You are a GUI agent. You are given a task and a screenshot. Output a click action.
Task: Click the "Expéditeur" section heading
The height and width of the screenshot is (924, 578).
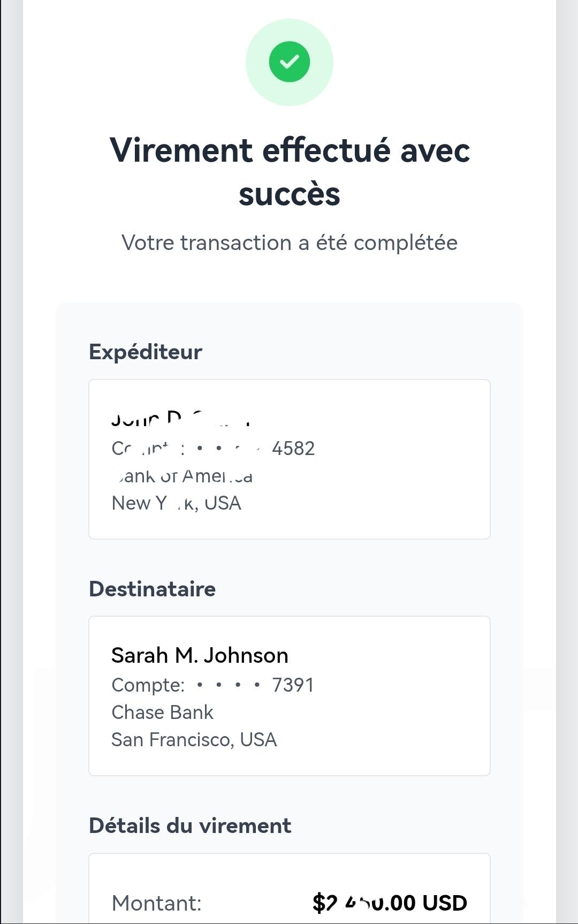pos(146,352)
